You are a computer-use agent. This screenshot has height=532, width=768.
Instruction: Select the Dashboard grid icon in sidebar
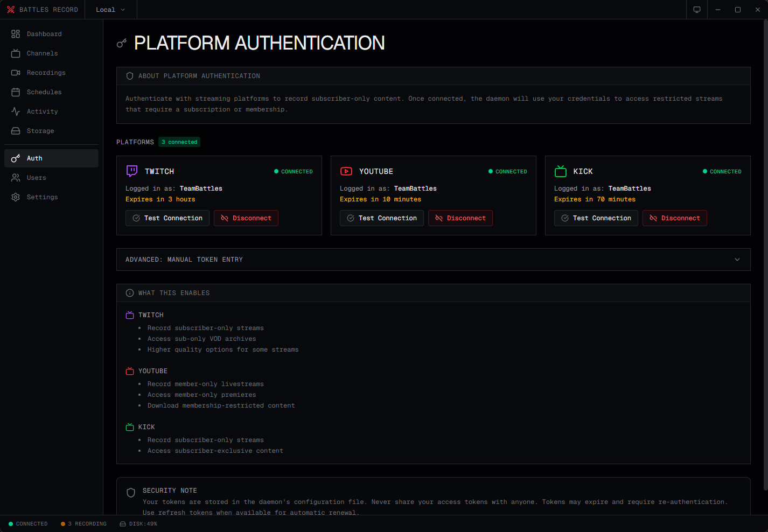[15, 33]
